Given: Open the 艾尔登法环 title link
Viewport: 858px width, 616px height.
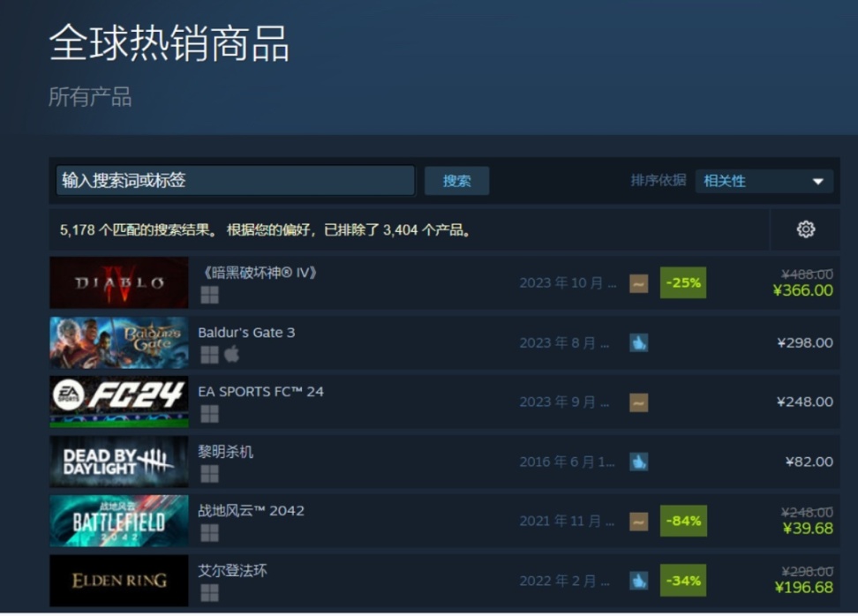Looking at the screenshot, I should pyautogui.click(x=232, y=571).
